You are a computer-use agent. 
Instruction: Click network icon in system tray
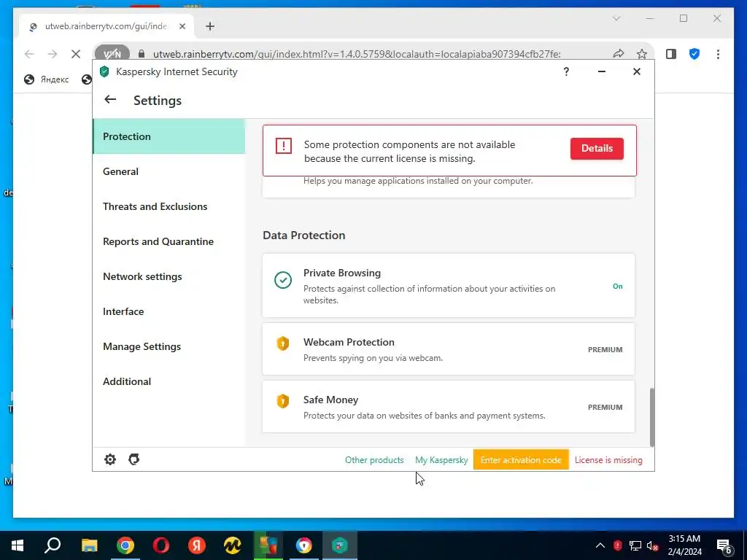pyautogui.click(x=635, y=545)
